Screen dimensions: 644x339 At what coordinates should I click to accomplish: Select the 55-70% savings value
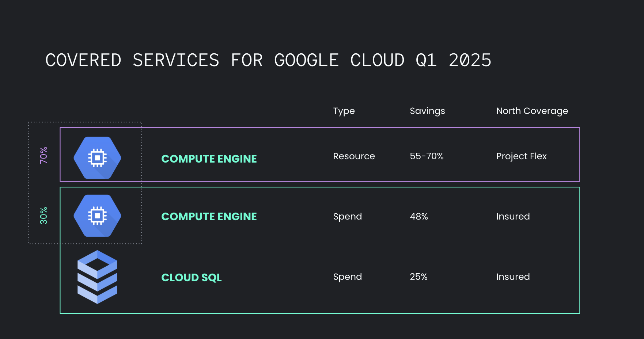pos(427,156)
